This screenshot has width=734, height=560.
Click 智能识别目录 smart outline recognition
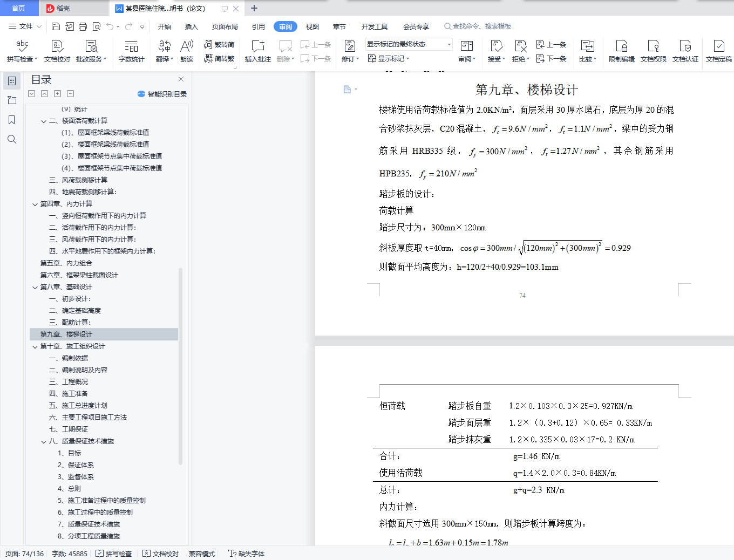tap(162, 94)
